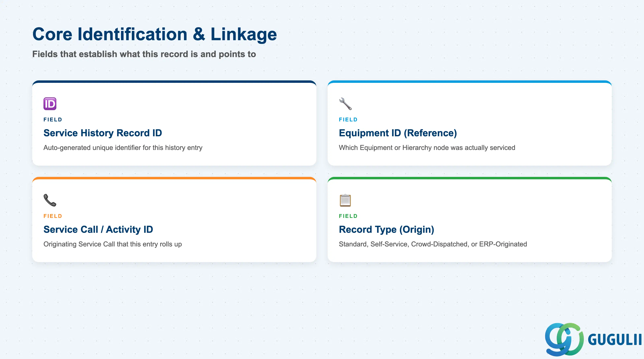Select the Service Call / Activity ID heading

click(98, 229)
